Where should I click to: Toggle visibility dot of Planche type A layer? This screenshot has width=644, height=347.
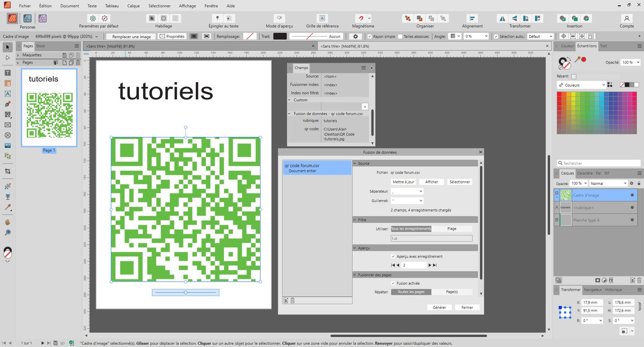coord(632,220)
